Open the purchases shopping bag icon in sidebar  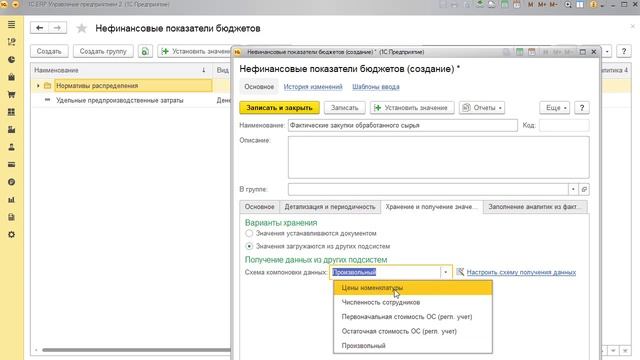point(11,77)
